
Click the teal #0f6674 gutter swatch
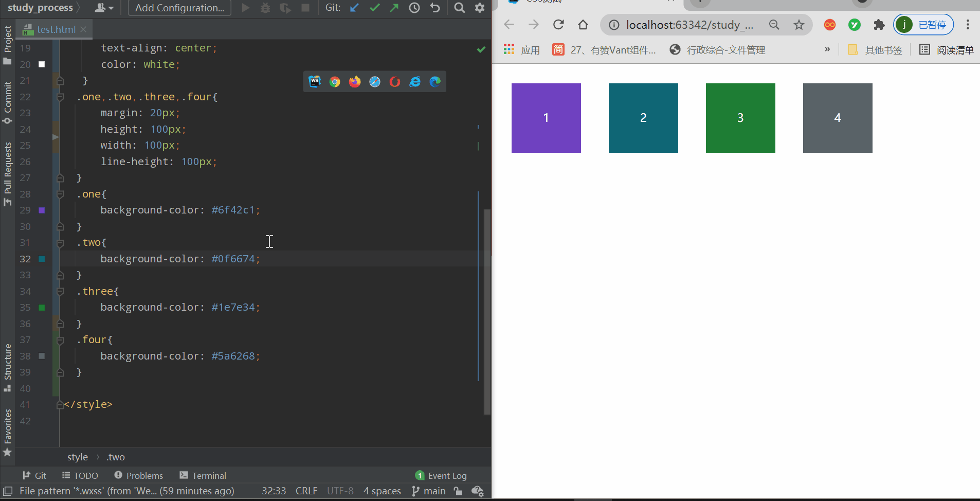(42, 259)
